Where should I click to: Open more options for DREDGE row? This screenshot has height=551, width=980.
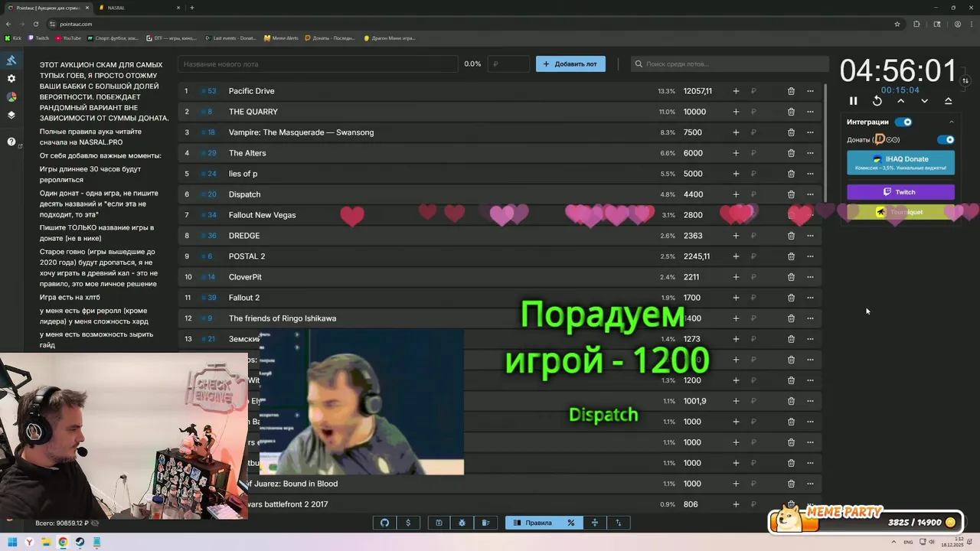pyautogui.click(x=810, y=236)
